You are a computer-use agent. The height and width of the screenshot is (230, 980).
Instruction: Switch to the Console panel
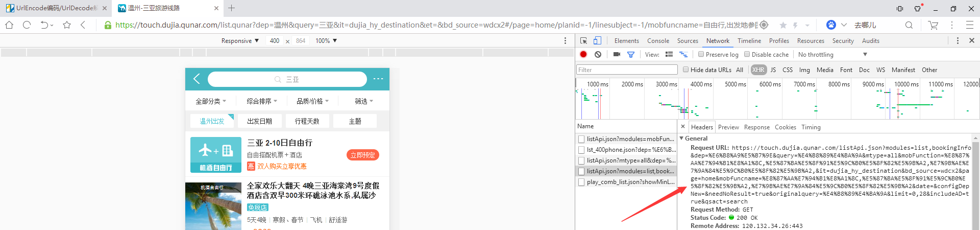[658, 41]
